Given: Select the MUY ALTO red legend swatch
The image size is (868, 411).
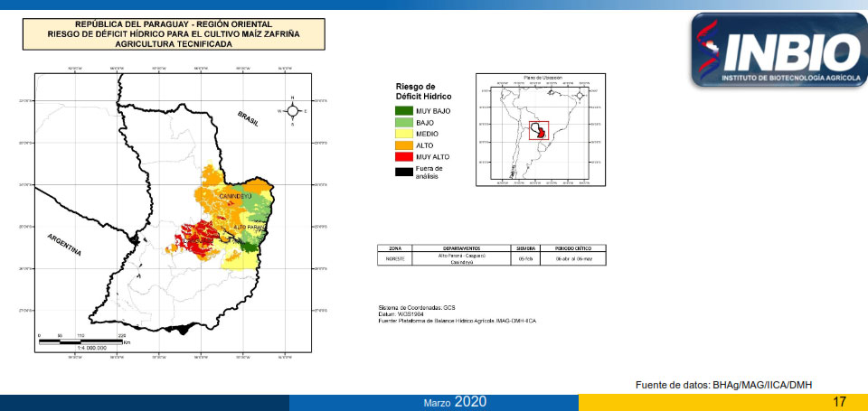Looking at the screenshot, I should coord(404,157).
